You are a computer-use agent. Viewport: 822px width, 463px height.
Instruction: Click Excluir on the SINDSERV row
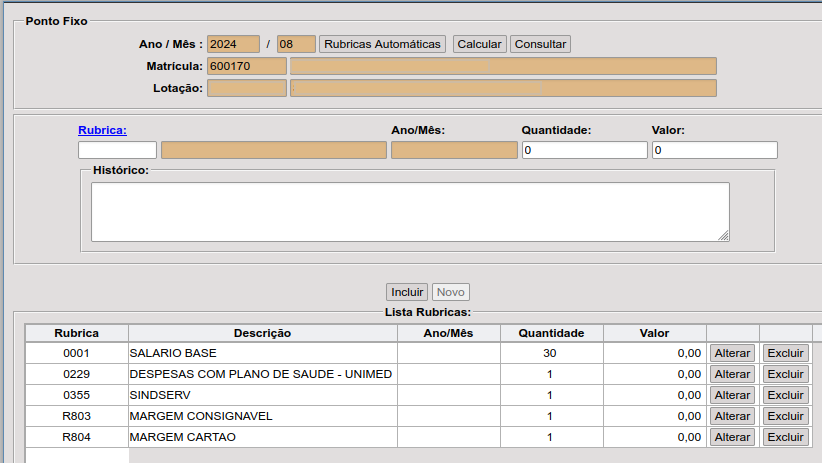[785, 395]
